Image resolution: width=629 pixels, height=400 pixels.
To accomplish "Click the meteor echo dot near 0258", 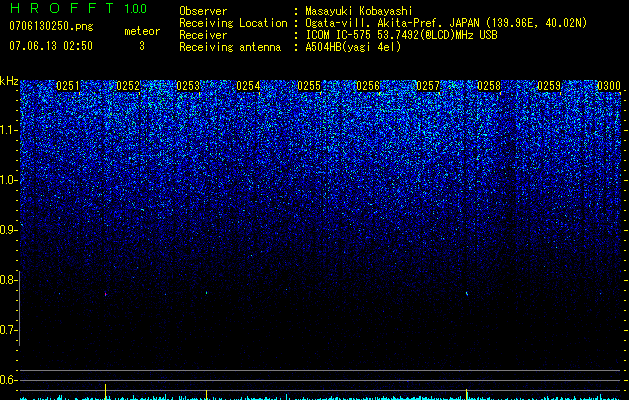I will [x=467, y=293].
